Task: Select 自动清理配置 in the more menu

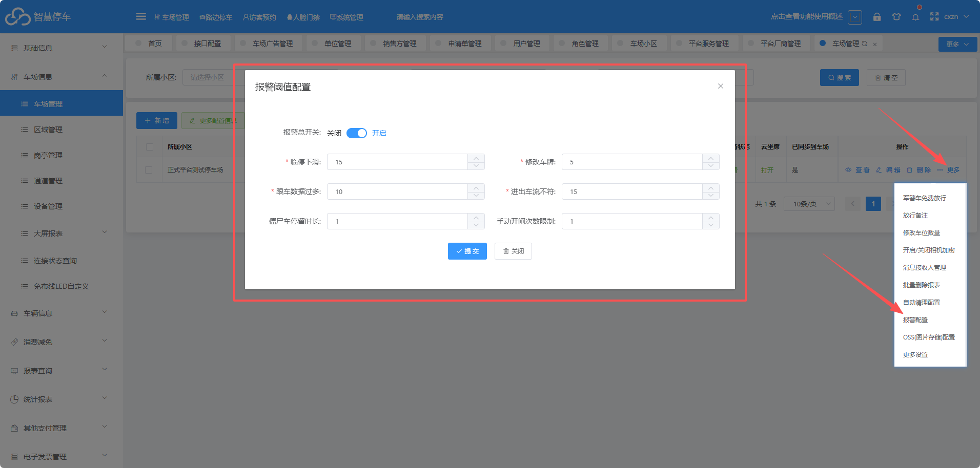Action: (922, 302)
